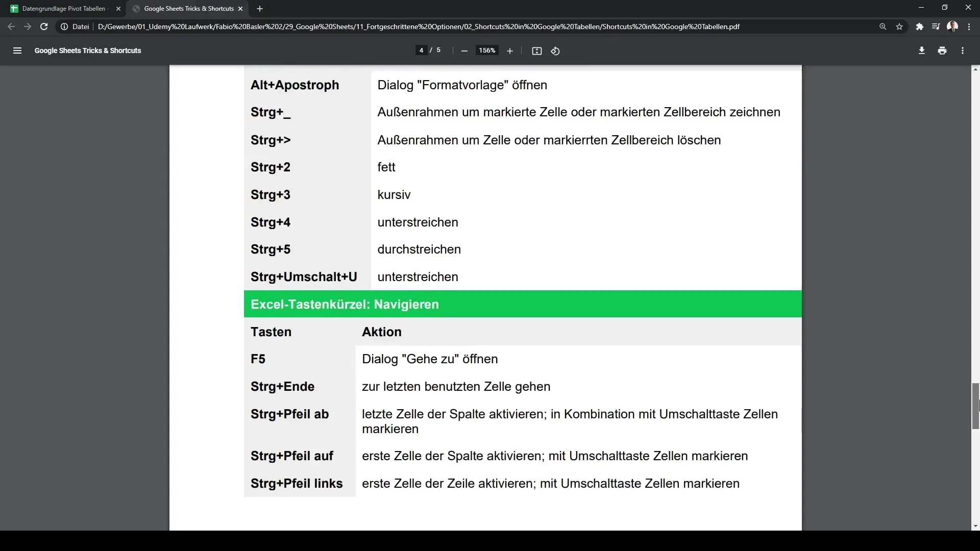
Task: Click the text Dialog "Gehe zu" öffnen
Action: click(x=430, y=359)
